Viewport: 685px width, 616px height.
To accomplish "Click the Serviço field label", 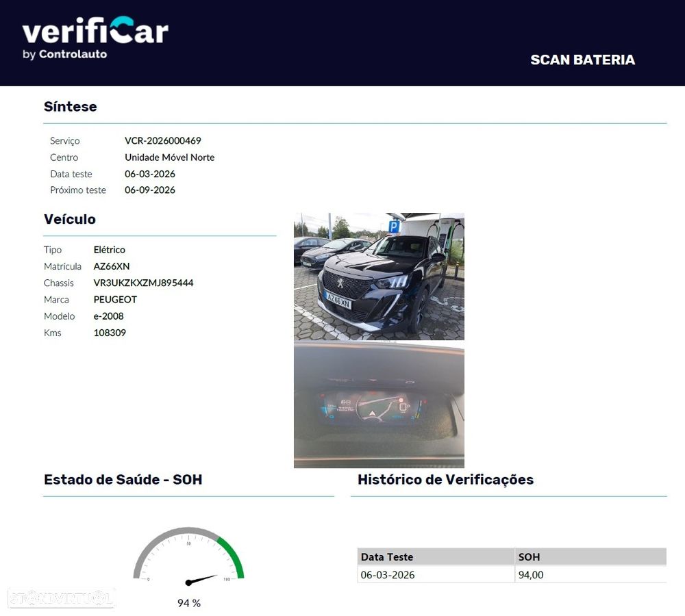I will pos(64,140).
